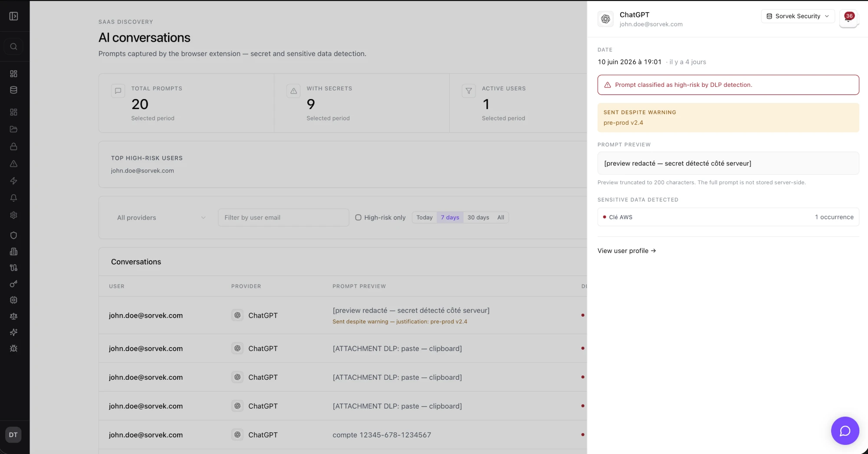This screenshot has width=868, height=454.
Task: Open the warning triangle icon in the sidebar
Action: pos(13,164)
